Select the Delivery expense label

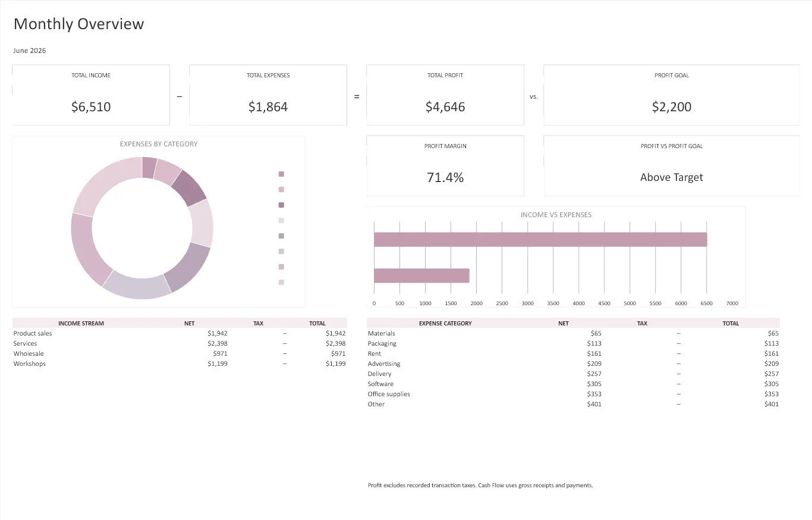pos(379,374)
